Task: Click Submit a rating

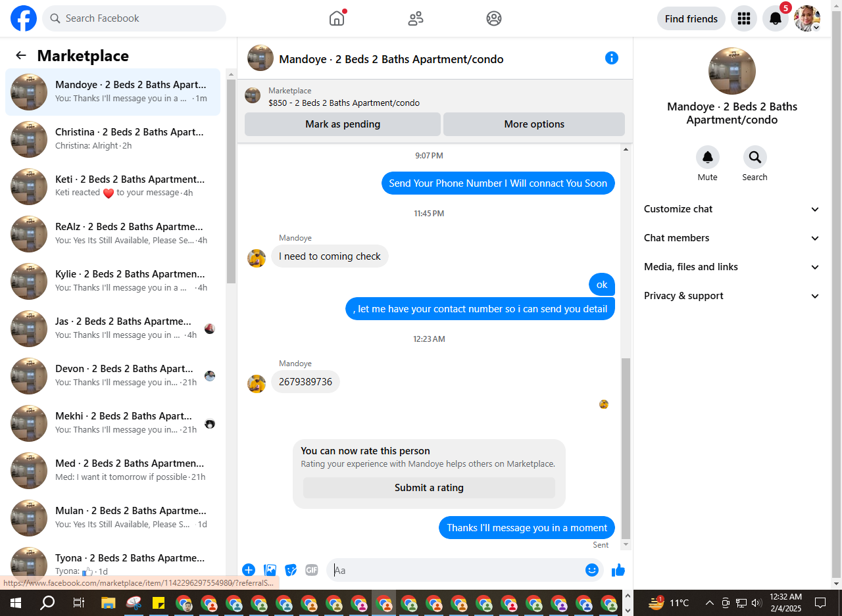Action: pyautogui.click(x=429, y=488)
